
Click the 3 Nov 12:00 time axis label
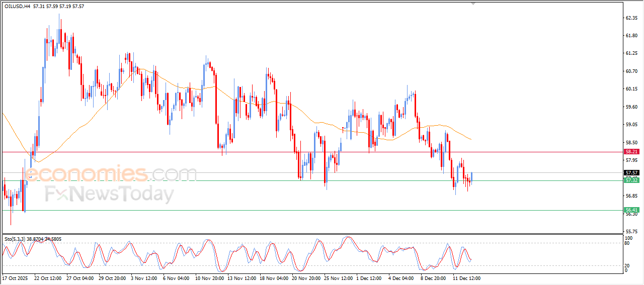tap(145, 277)
